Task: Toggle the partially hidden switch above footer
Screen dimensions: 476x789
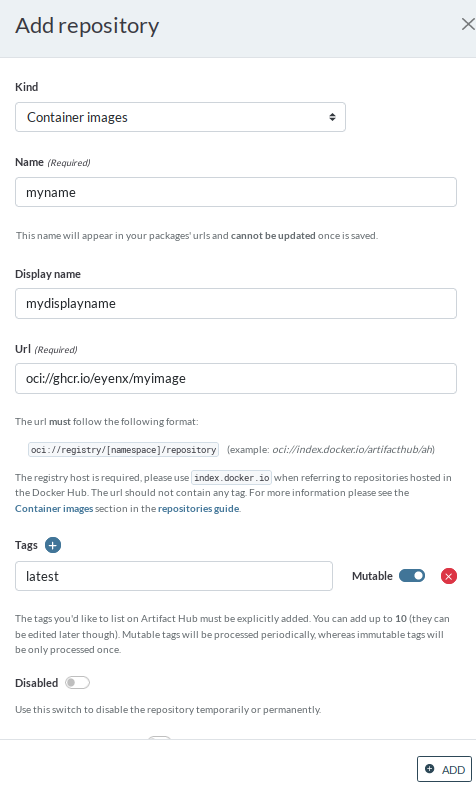Action: tap(160, 738)
